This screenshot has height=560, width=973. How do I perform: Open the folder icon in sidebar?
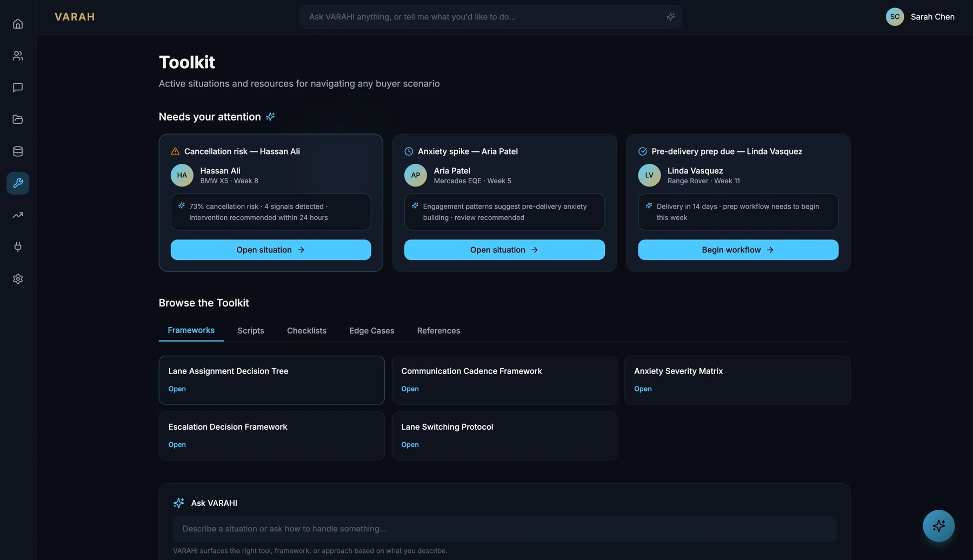click(18, 119)
